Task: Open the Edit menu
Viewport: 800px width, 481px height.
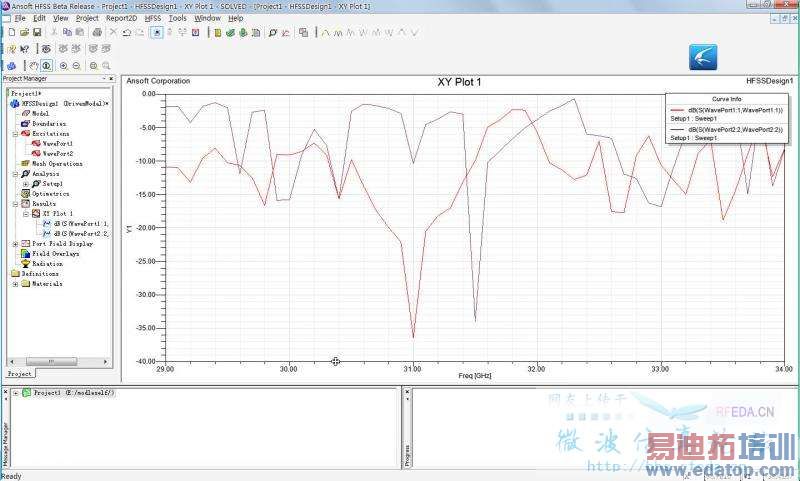Action: coord(39,18)
